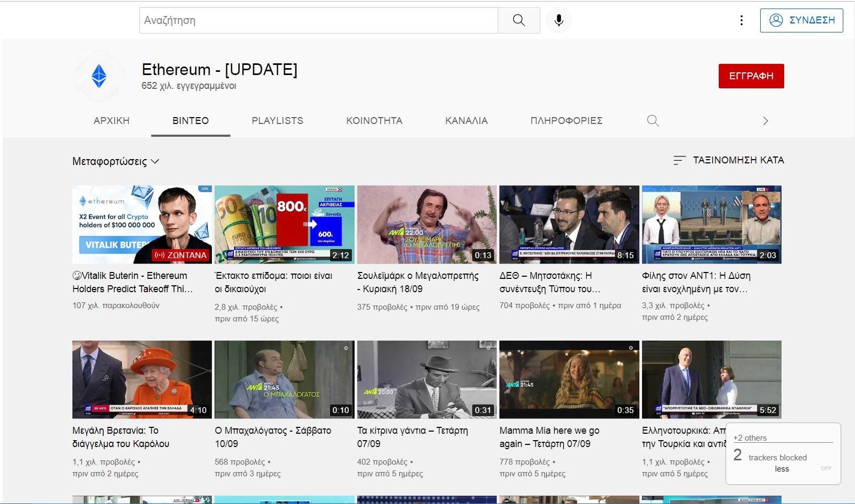Viewport: 855px width, 504px height.
Task: Activate voice search microphone
Action: pyautogui.click(x=558, y=20)
